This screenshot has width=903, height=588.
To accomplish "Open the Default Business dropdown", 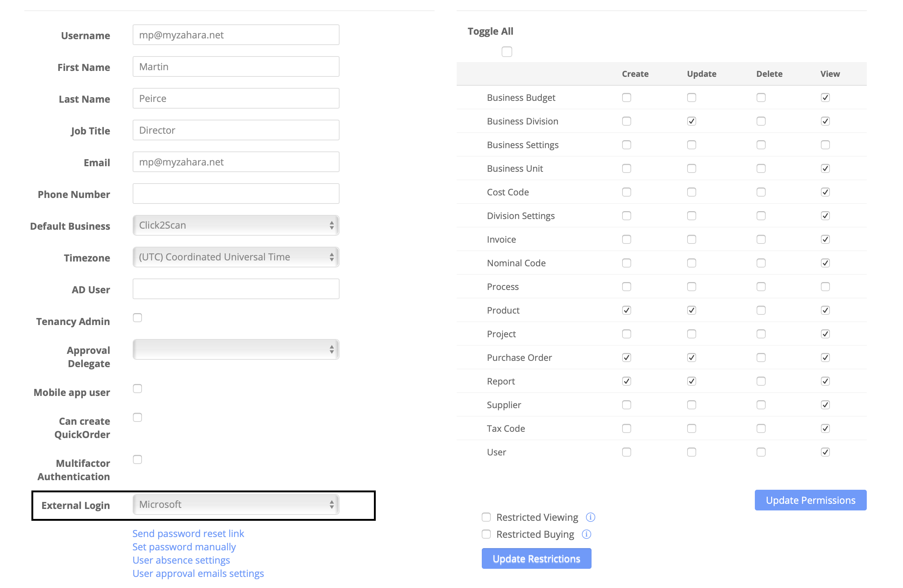I will point(235,225).
